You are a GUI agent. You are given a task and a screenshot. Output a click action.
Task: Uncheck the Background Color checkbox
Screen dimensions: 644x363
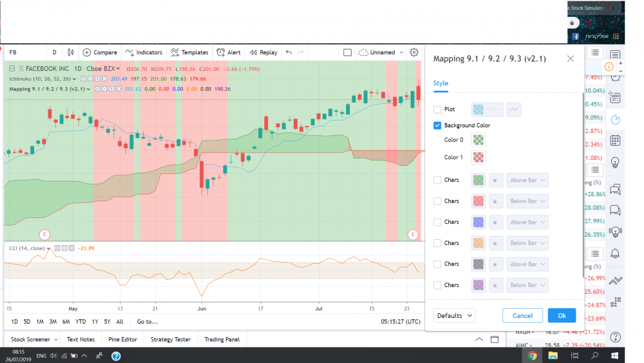[x=437, y=125]
